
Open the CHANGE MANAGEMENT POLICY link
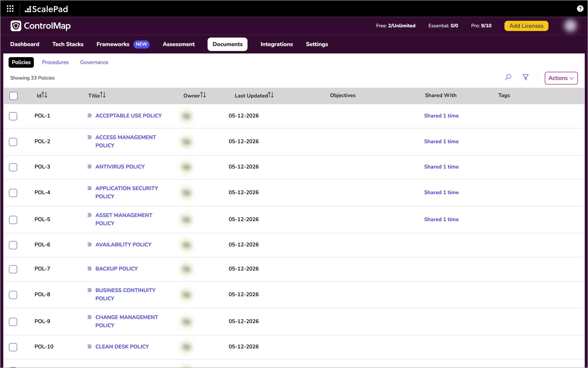[126, 321]
